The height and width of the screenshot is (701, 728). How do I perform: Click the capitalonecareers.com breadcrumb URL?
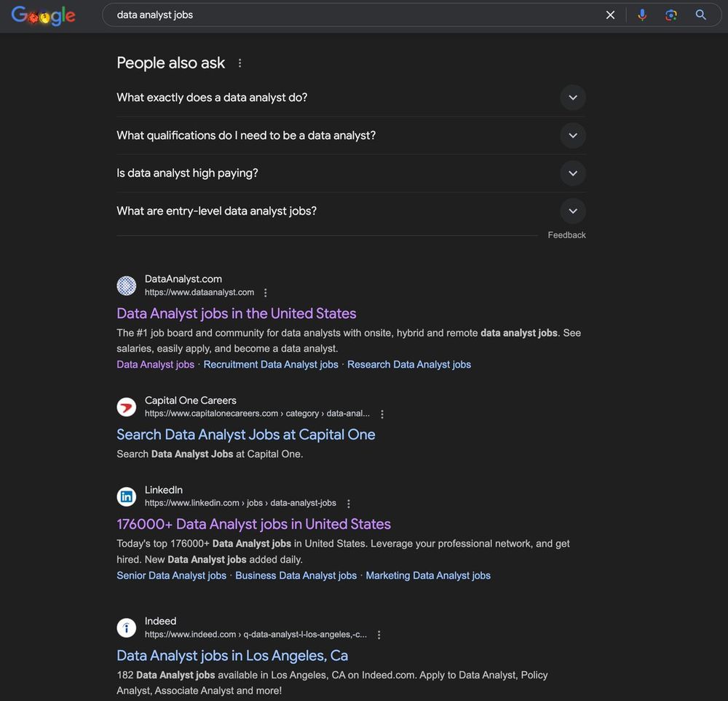point(257,413)
